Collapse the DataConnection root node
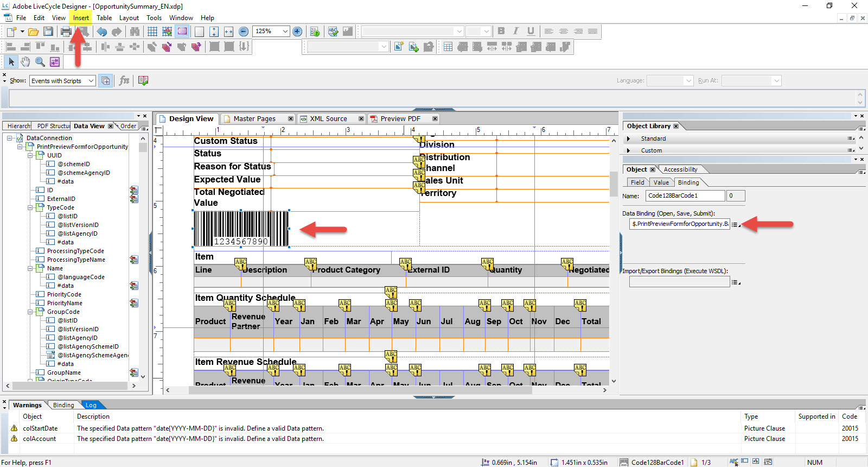The height and width of the screenshot is (467, 868). pos(9,138)
